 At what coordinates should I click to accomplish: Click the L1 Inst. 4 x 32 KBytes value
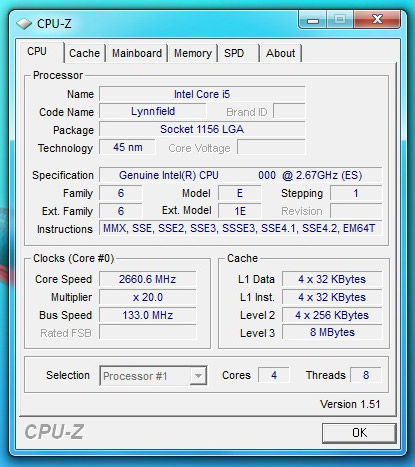tap(332, 297)
